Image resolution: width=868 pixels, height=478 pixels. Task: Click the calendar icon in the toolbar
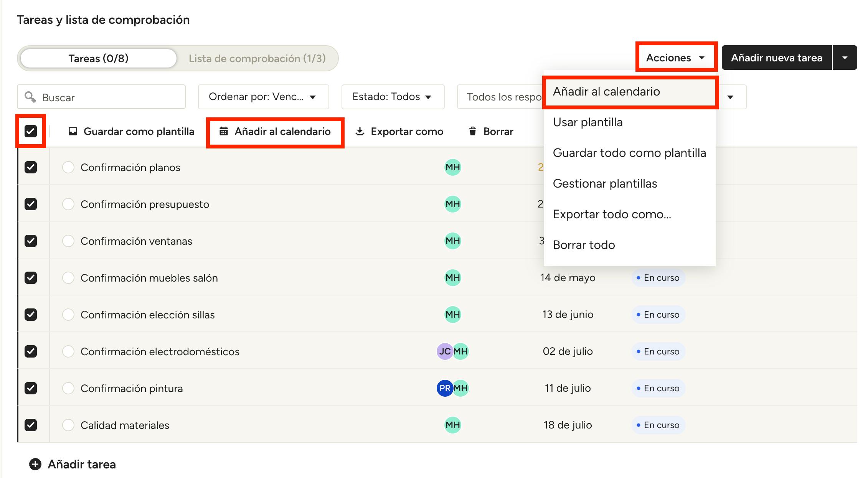[224, 132]
